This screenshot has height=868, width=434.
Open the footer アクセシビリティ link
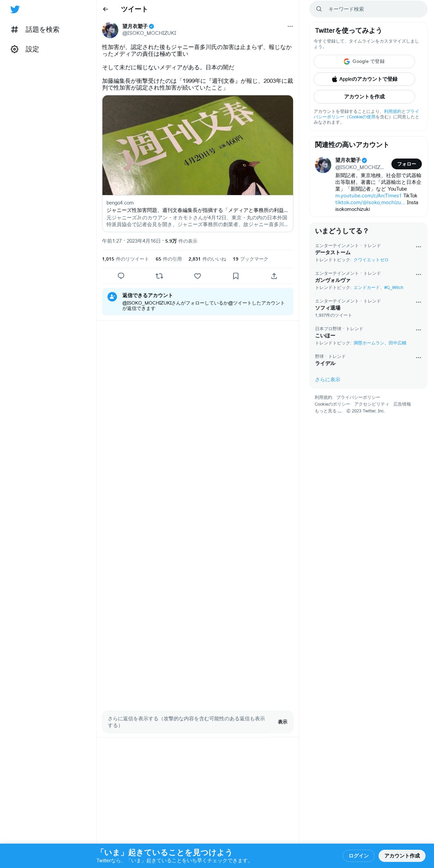pos(372,404)
